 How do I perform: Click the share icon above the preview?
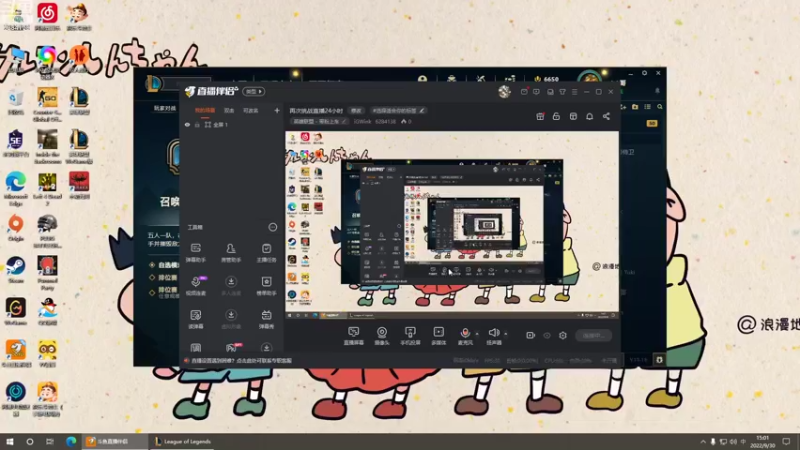(606, 116)
